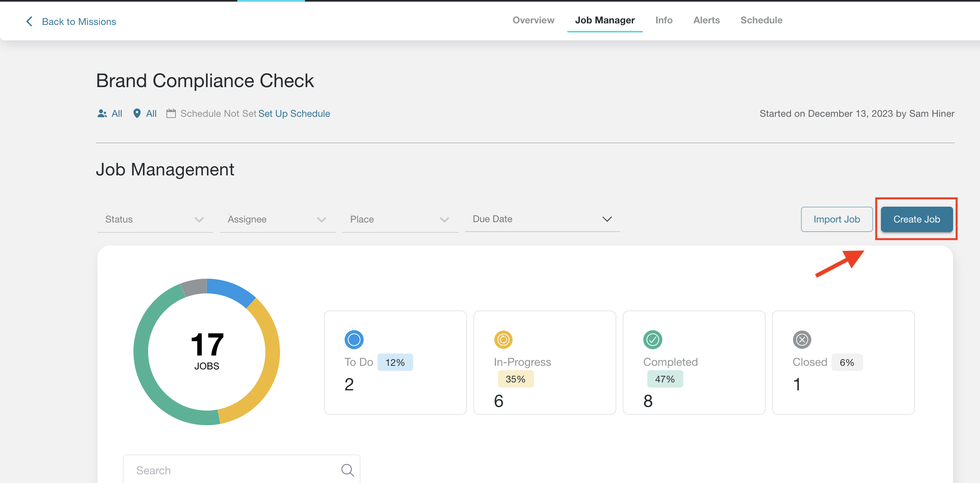Screen dimensions: 980x483
Task: Open the Status filter dropdown
Action: (155, 219)
